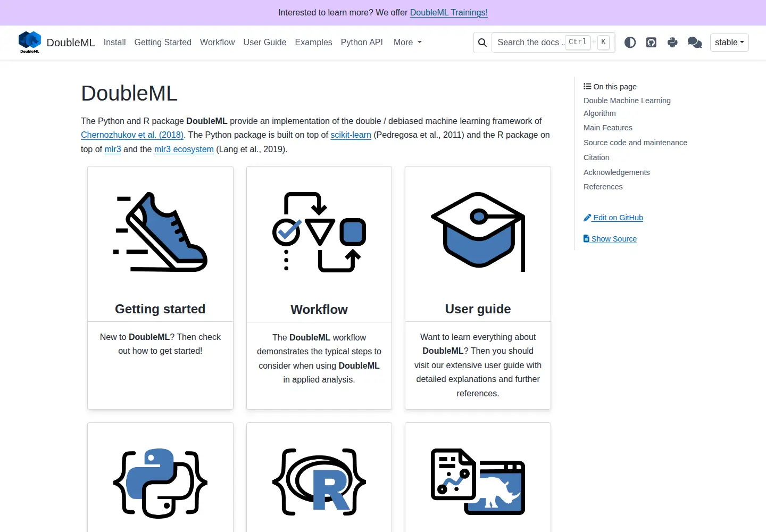Viewport: 766px width, 532px height.
Task: Open the PyPI Python icon in navbar
Action: (x=672, y=43)
